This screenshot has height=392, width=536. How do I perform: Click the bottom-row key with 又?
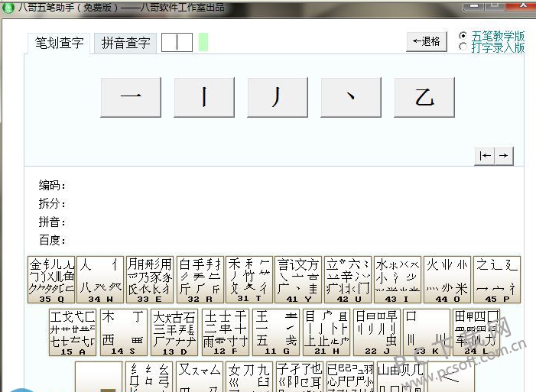pyautogui.click(x=200, y=377)
